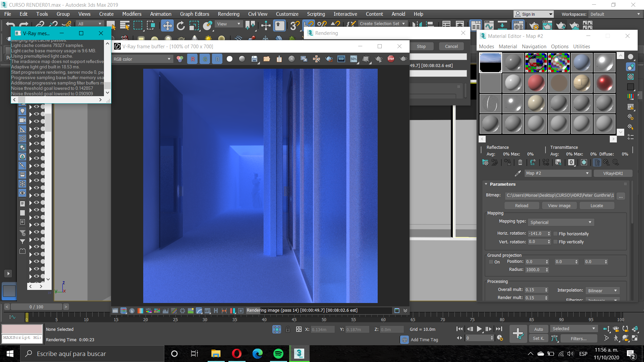Show the frame buffer pixel info icon

[x=132, y=311]
